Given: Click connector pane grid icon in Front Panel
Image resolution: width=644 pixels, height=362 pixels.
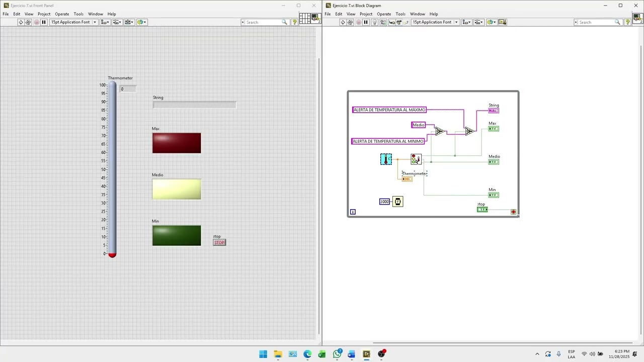Looking at the screenshot, I should (304, 19).
